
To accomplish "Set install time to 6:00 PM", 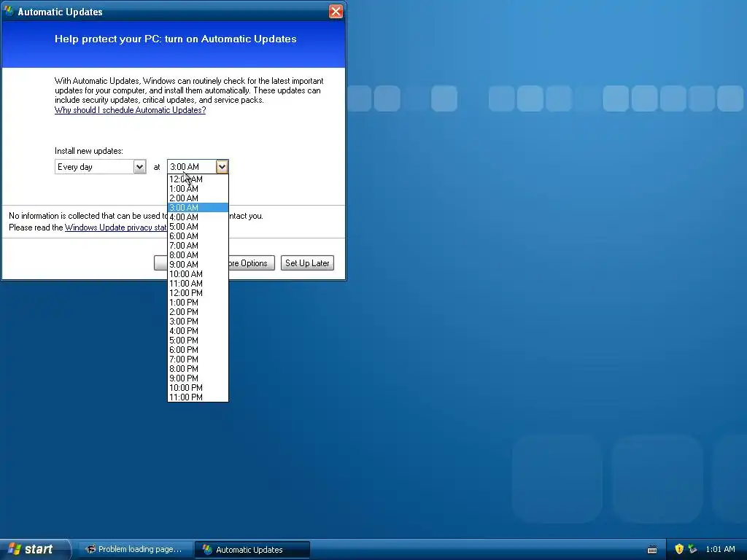I will pyautogui.click(x=198, y=350).
